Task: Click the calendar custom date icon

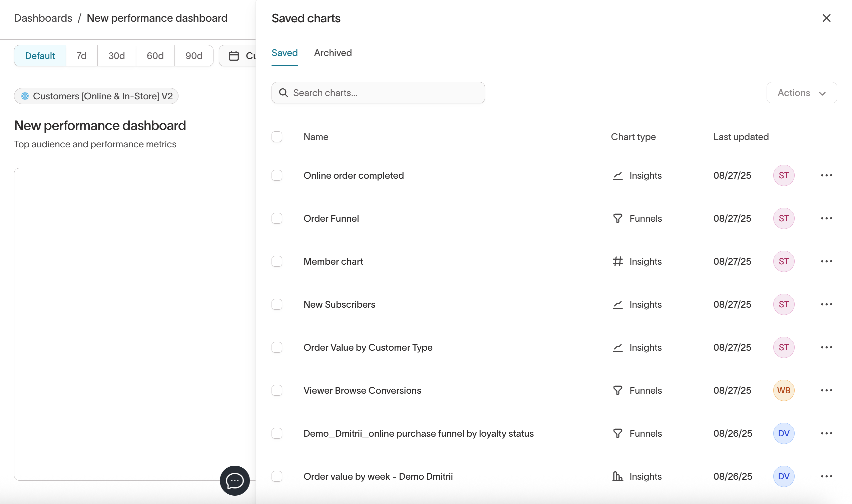Action: point(234,56)
